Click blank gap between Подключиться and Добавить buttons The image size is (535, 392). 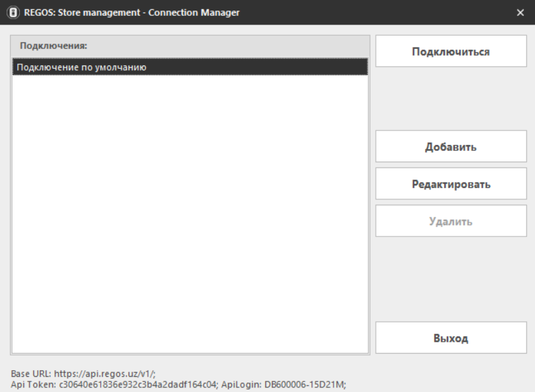coord(451,98)
